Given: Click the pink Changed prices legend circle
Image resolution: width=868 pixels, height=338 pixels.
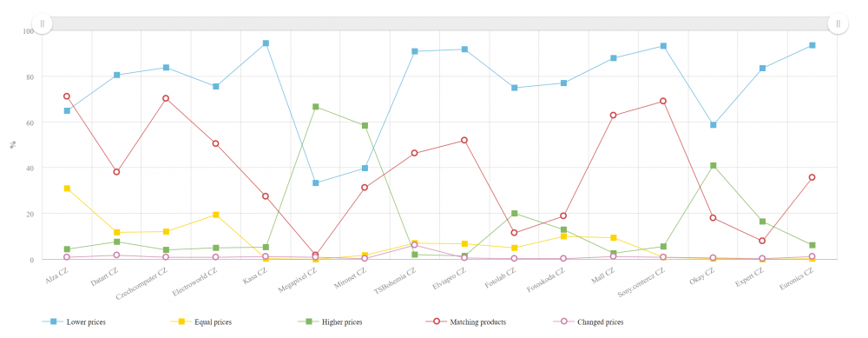Looking at the screenshot, I should [x=564, y=321].
